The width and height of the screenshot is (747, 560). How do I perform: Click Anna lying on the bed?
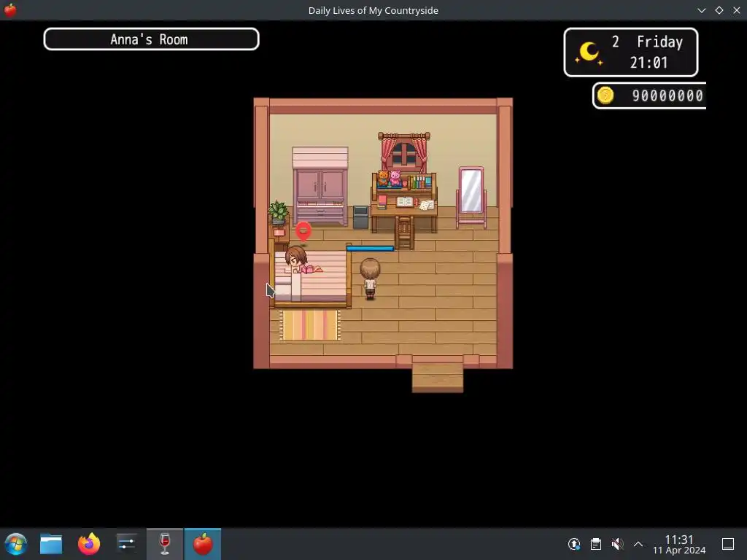[303, 261]
